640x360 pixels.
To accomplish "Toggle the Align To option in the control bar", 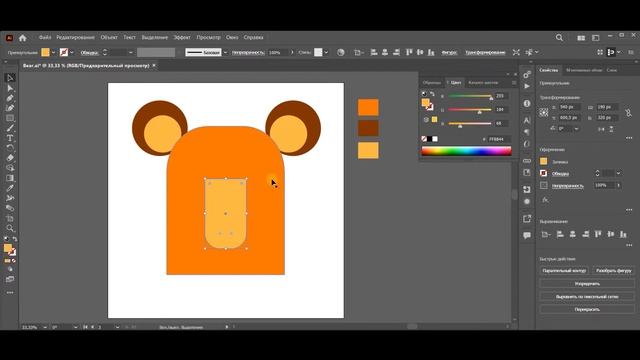I will [x=358, y=52].
